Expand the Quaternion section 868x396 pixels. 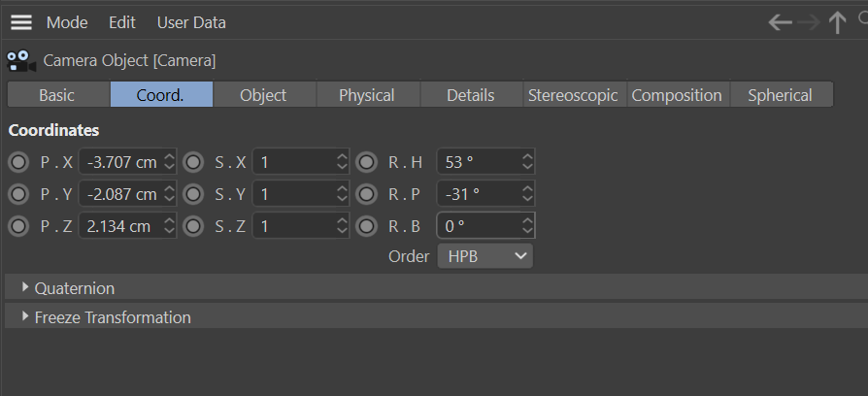click(25, 288)
